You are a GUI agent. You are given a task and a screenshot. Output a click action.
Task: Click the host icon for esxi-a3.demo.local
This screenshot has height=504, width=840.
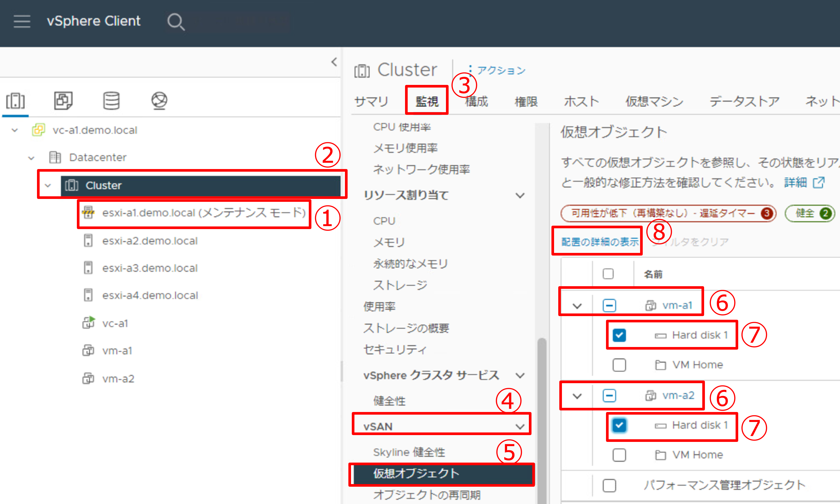pos(88,268)
